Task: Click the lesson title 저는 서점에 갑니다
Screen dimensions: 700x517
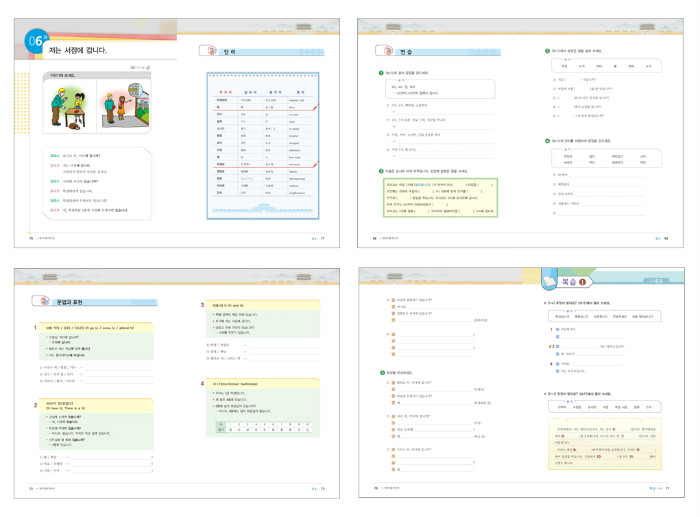Action: 78,50
